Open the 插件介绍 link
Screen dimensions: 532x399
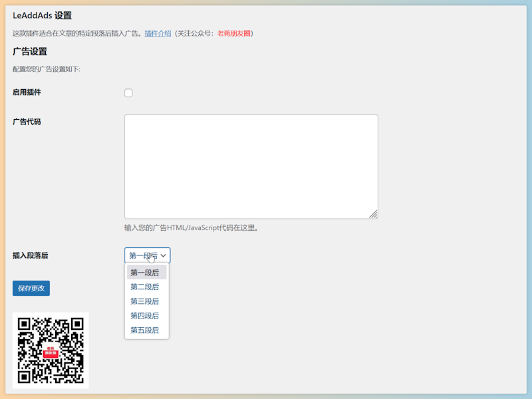pyautogui.click(x=158, y=33)
